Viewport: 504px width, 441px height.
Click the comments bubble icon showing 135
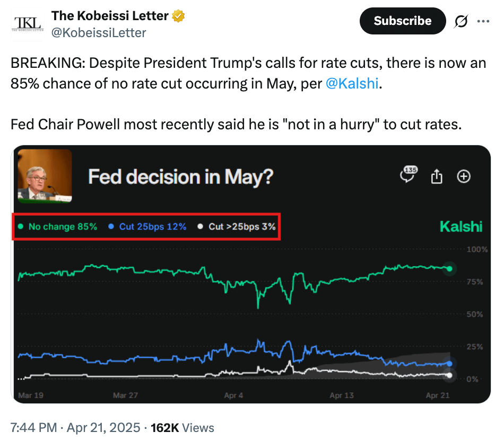coord(409,176)
